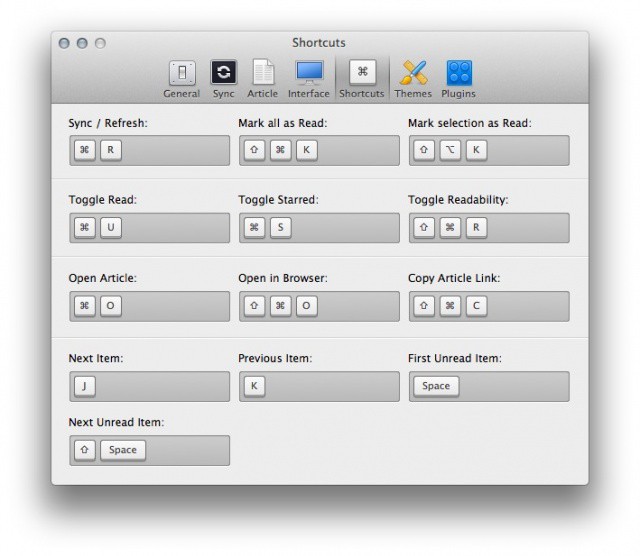Open the Interface preferences pane
Screen dimensions: 640x556
(309, 79)
